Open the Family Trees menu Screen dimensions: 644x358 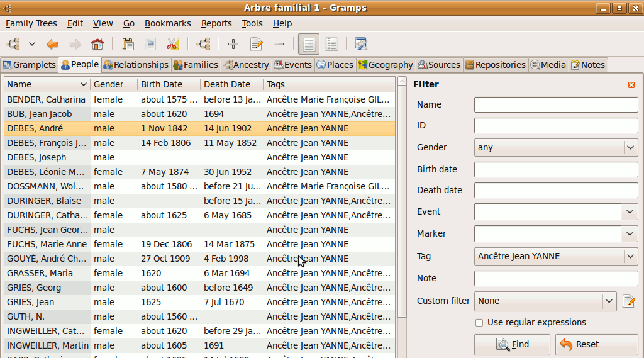point(31,23)
